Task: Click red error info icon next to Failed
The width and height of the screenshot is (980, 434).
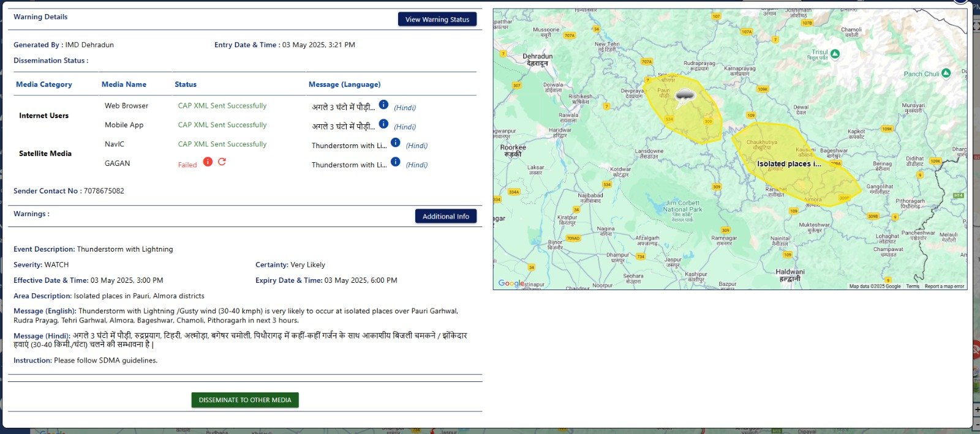Action: (208, 162)
